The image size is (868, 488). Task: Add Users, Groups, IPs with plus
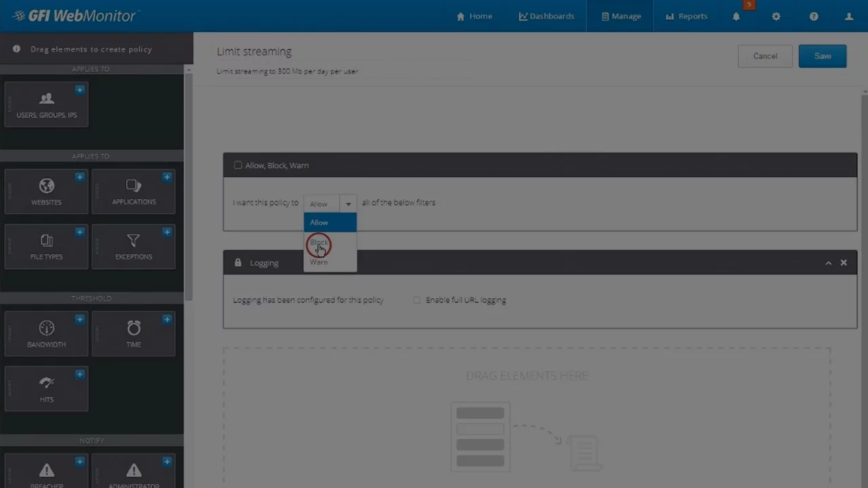[80, 89]
